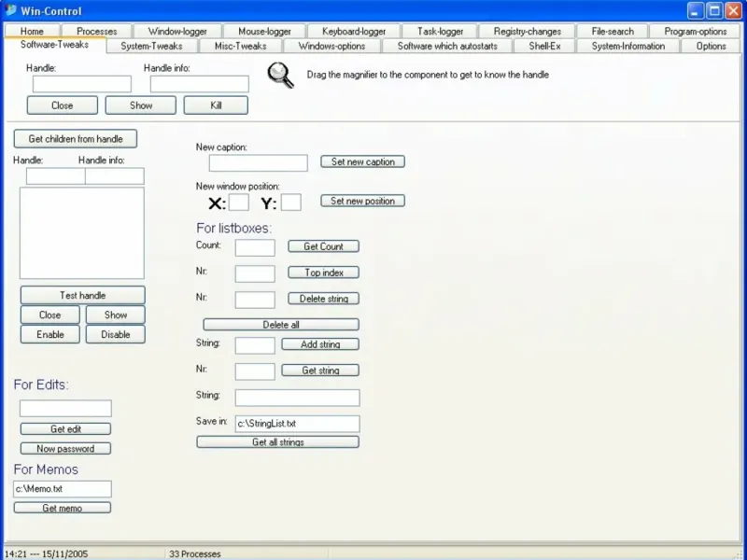This screenshot has width=747, height=560.
Task: Click the Win-Control title bar app icon
Action: tap(10, 10)
